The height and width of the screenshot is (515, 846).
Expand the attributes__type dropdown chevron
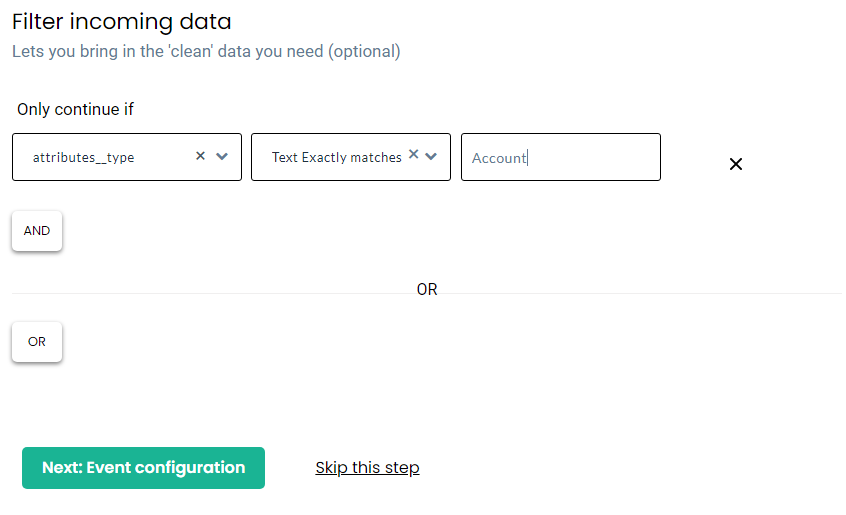pos(222,156)
